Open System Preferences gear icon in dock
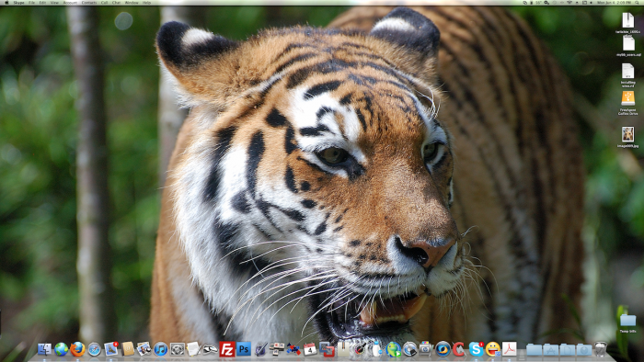This screenshot has width=644, height=362. pyautogui.click(x=178, y=349)
